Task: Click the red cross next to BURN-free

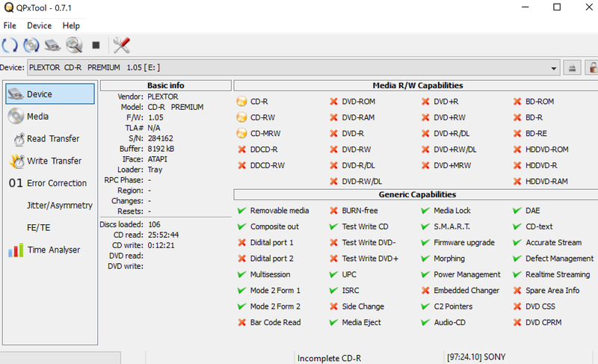Action: point(333,210)
